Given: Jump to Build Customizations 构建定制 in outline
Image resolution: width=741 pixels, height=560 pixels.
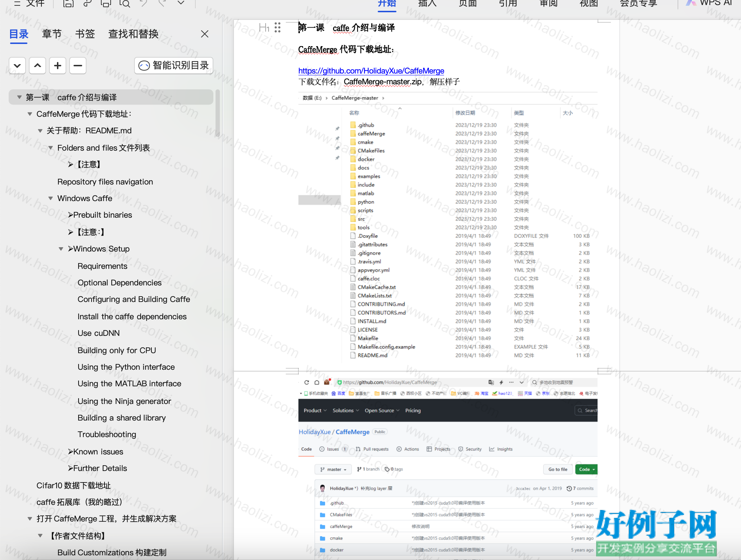Looking at the screenshot, I should pos(112,552).
